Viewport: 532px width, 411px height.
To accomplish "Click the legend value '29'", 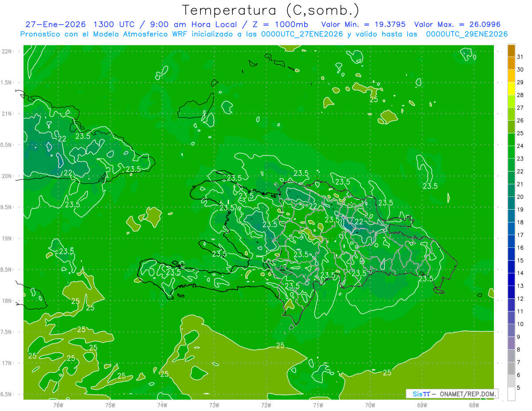I will (520, 82).
